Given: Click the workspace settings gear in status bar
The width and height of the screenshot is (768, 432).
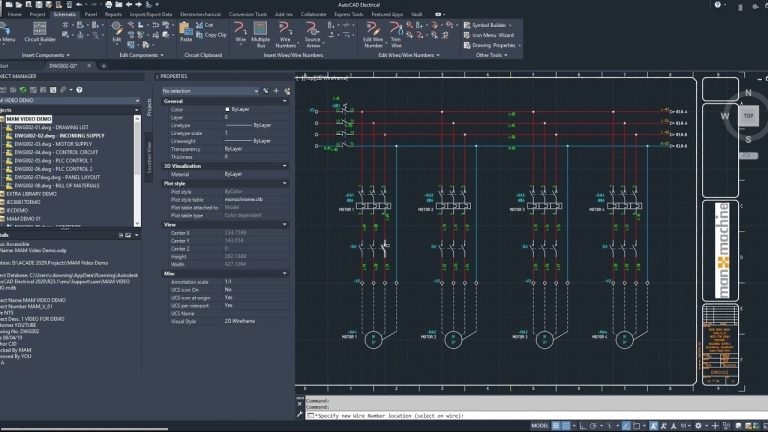Looking at the screenshot, I should [x=698, y=426].
